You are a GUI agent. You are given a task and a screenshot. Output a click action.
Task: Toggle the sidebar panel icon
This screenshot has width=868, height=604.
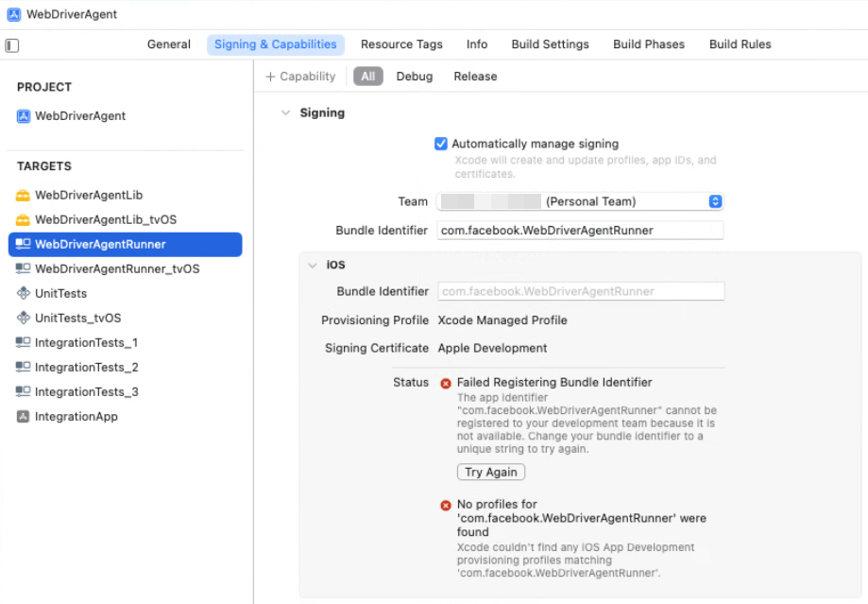(12, 45)
